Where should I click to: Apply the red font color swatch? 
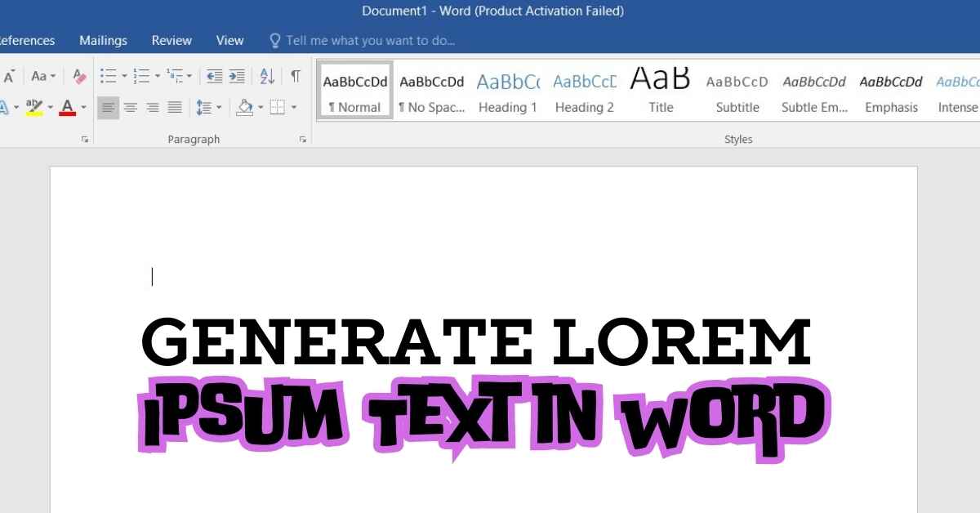[67, 107]
